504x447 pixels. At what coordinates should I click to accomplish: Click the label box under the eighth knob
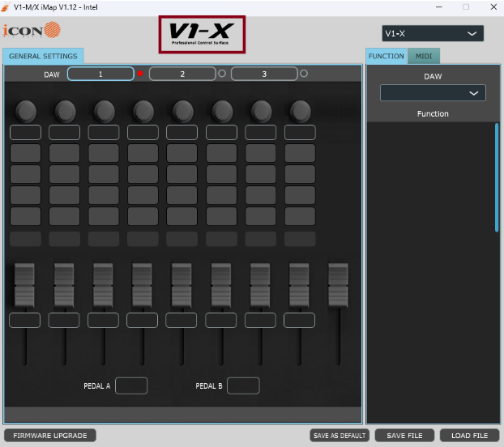tap(300, 132)
